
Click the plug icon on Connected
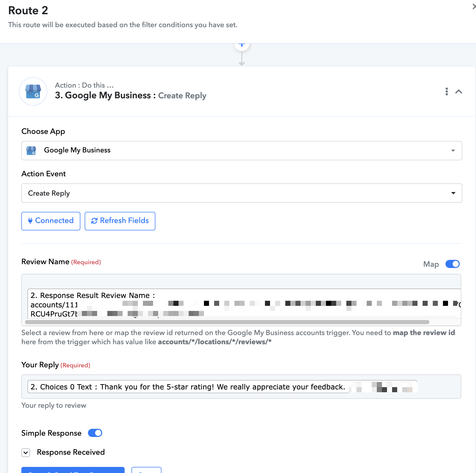coord(30,221)
